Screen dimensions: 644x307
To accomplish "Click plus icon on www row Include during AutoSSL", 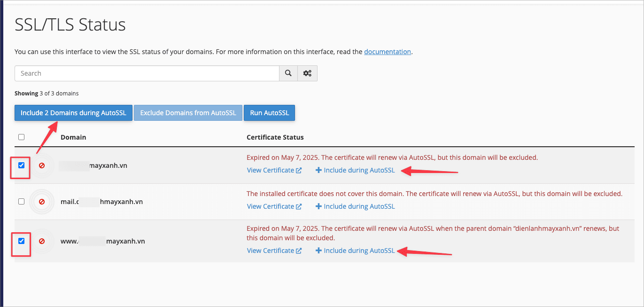I will click(x=318, y=251).
